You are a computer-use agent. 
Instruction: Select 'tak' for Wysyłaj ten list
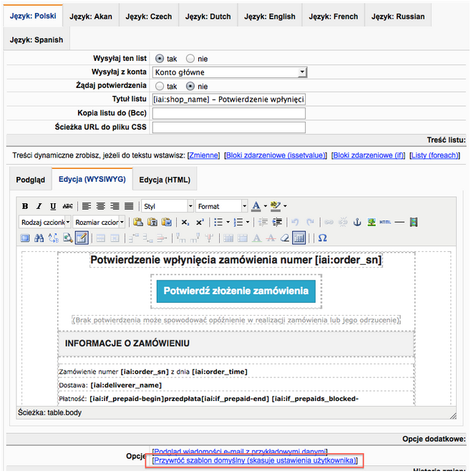coord(160,59)
